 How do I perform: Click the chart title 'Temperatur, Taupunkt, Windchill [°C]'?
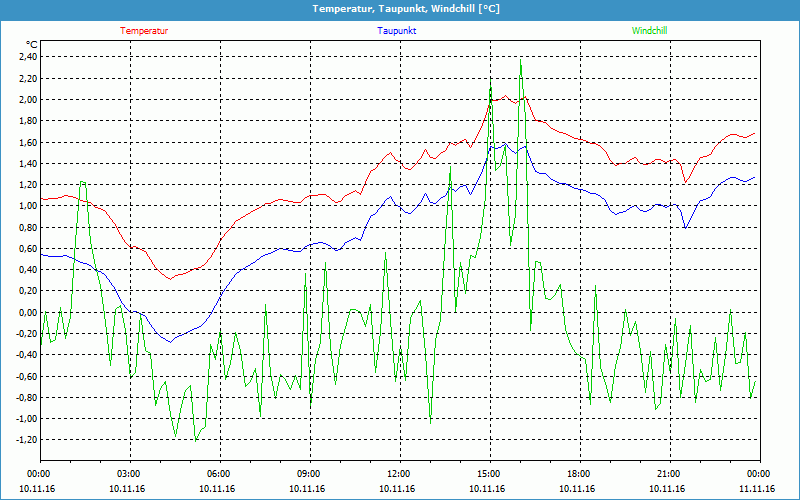coord(406,9)
